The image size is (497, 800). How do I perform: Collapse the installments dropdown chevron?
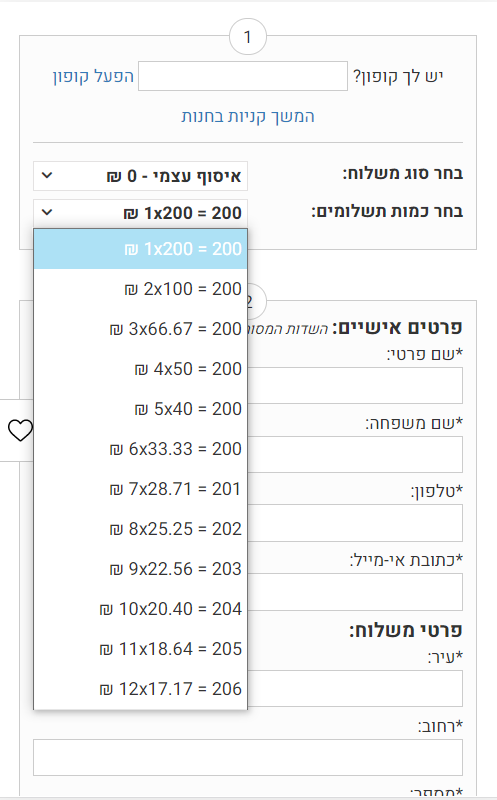tap(47, 212)
